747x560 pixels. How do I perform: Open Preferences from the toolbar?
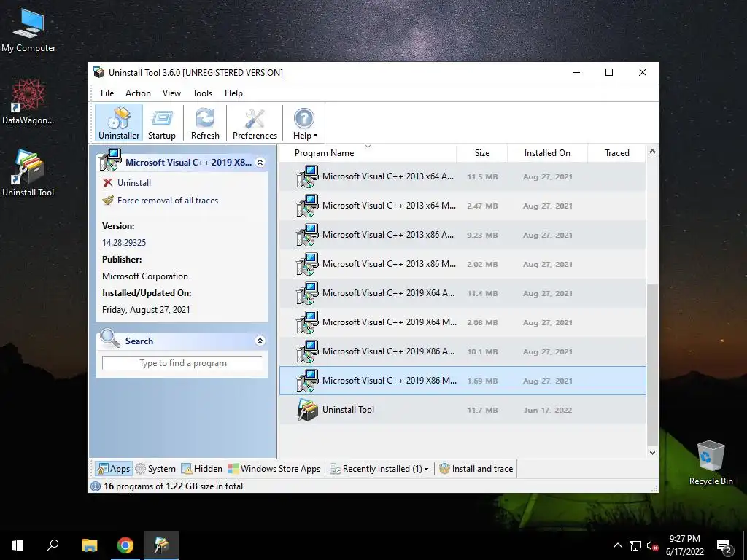[255, 123]
